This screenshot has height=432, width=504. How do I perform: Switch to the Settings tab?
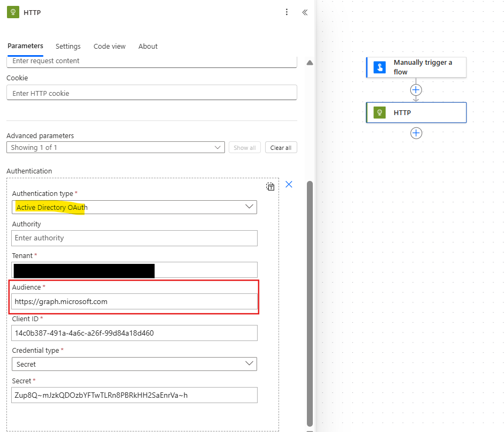(67, 46)
